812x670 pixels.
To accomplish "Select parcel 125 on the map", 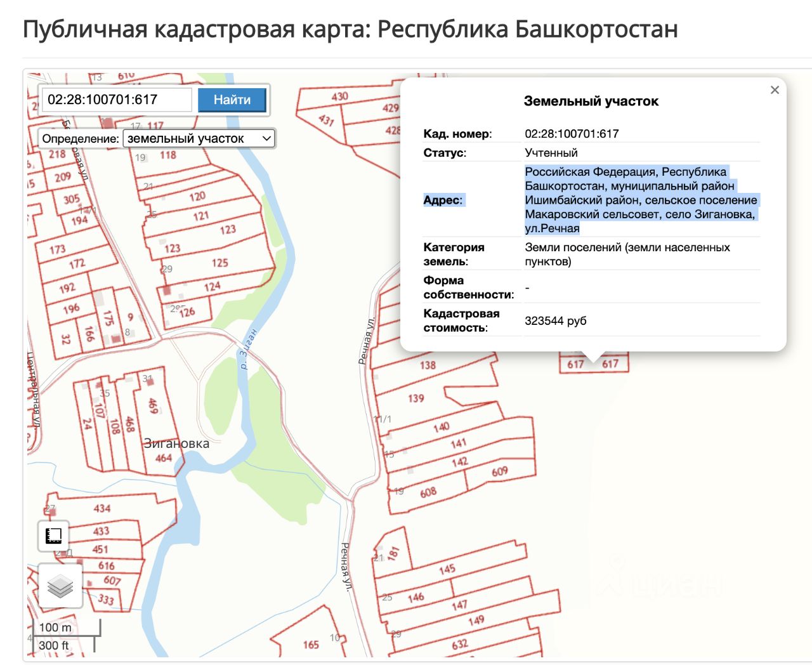I will (x=220, y=263).
